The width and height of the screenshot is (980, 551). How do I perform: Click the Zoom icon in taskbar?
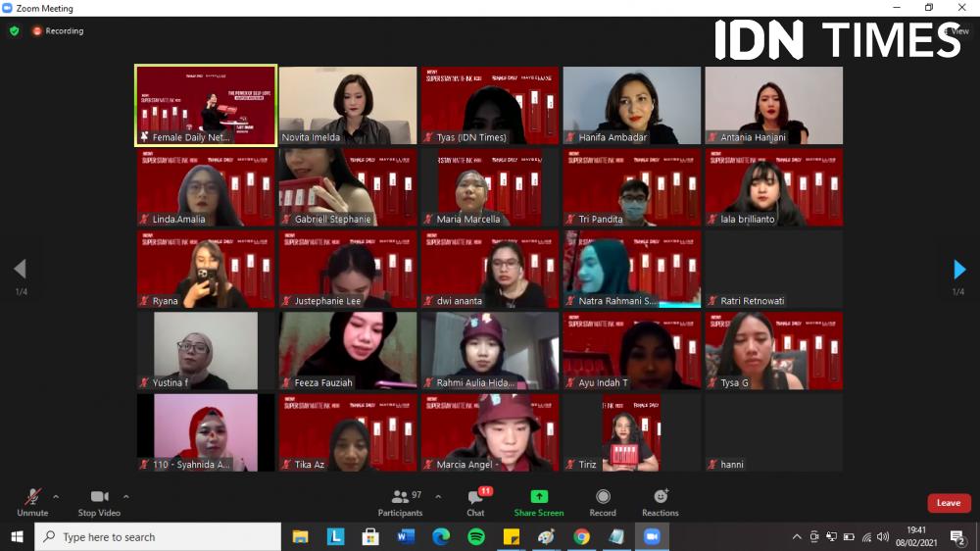pos(652,536)
